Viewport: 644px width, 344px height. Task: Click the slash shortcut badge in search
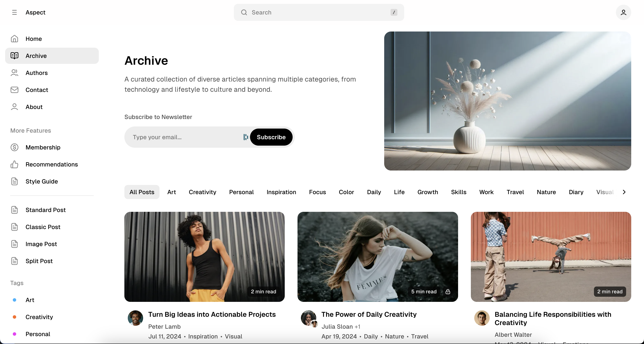(x=394, y=12)
